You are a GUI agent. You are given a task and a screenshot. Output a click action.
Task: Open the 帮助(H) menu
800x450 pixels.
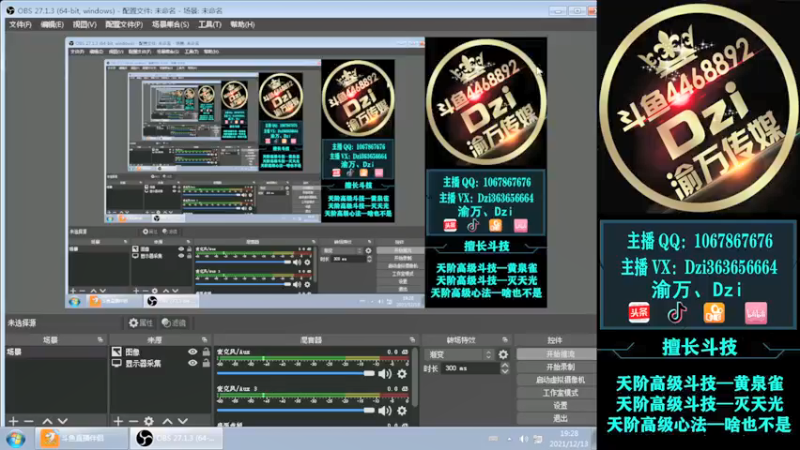242,24
